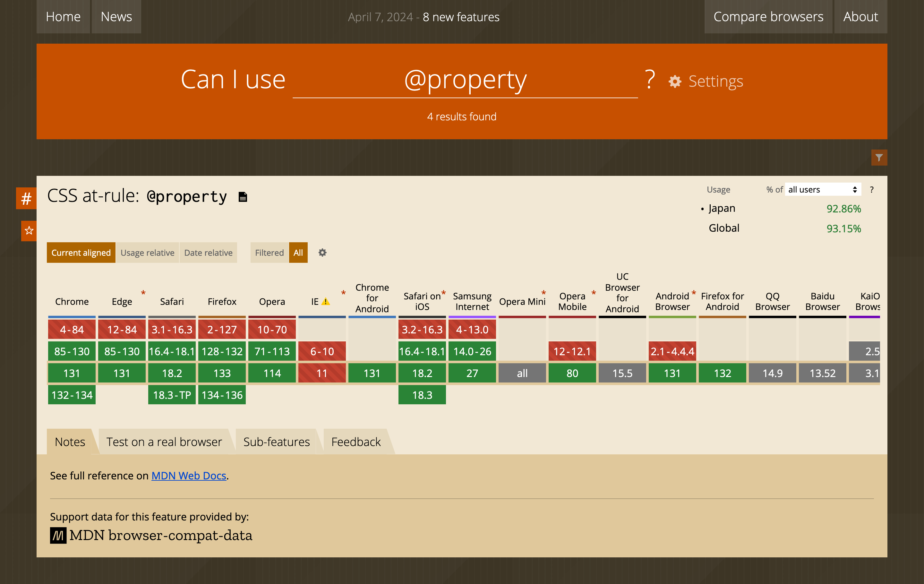Select Filtered browser view
The height and width of the screenshot is (584, 924).
point(269,253)
